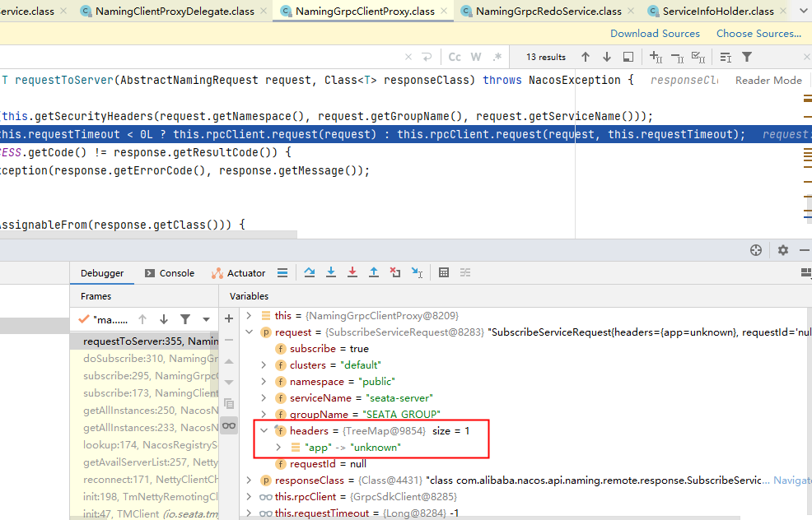Open the Console tab
The height and width of the screenshot is (520, 812).
tap(170, 273)
